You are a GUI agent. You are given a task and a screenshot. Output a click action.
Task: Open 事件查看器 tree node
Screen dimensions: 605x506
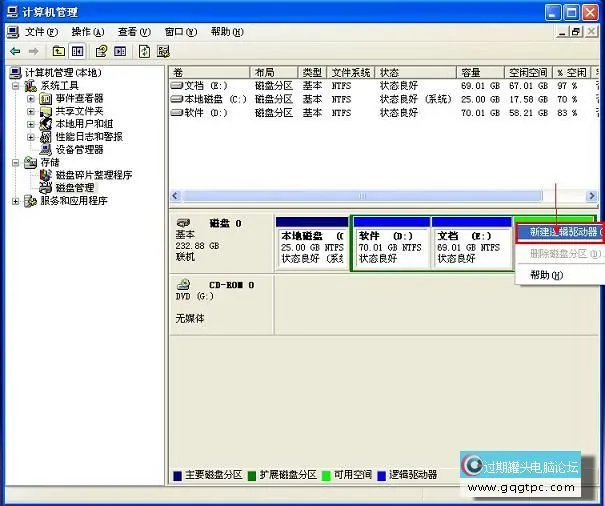pos(79,98)
